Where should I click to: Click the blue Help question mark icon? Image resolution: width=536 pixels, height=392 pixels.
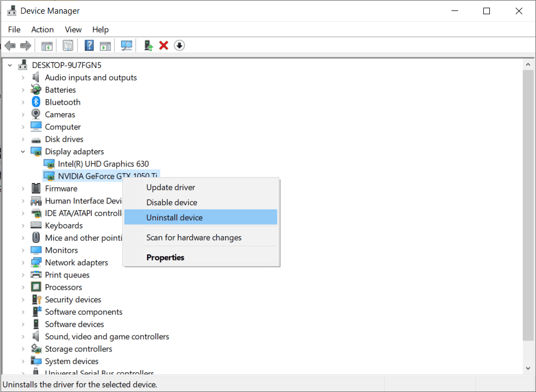(x=89, y=46)
